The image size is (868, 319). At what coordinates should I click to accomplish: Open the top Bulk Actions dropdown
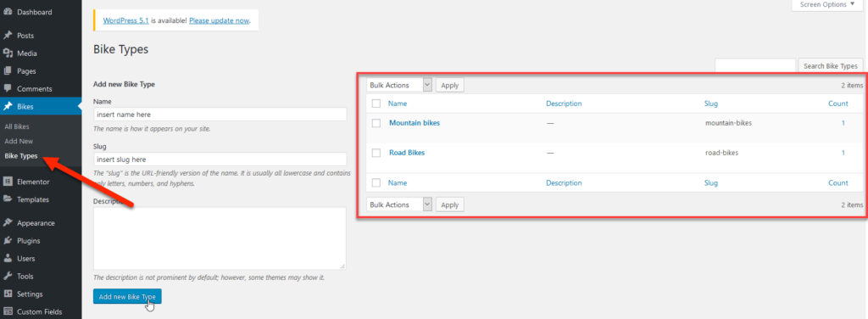(398, 86)
